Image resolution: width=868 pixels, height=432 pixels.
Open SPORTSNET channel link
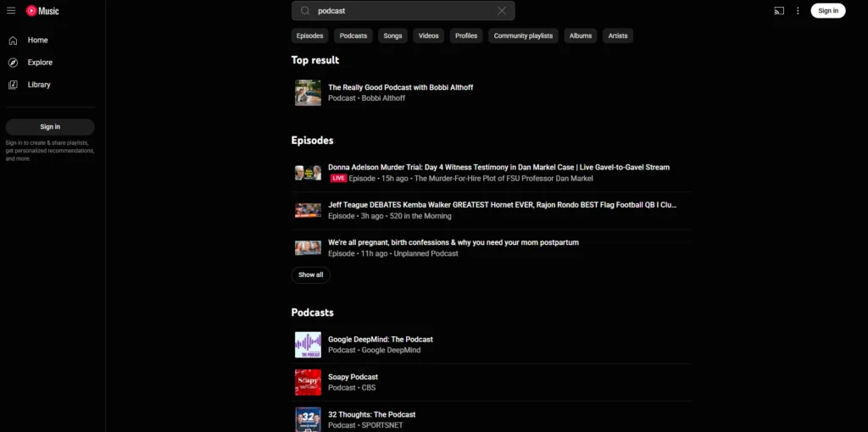click(382, 425)
